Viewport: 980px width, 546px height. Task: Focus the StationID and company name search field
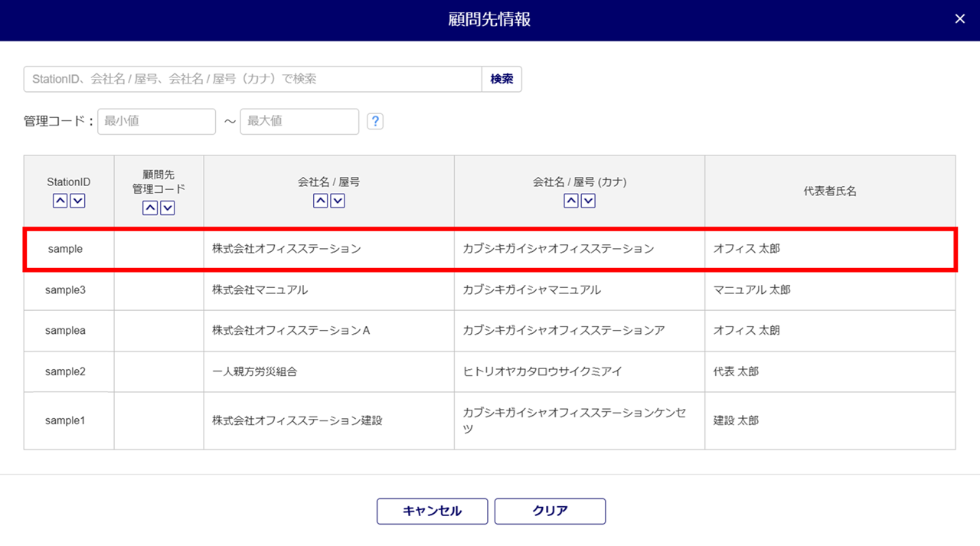(253, 79)
